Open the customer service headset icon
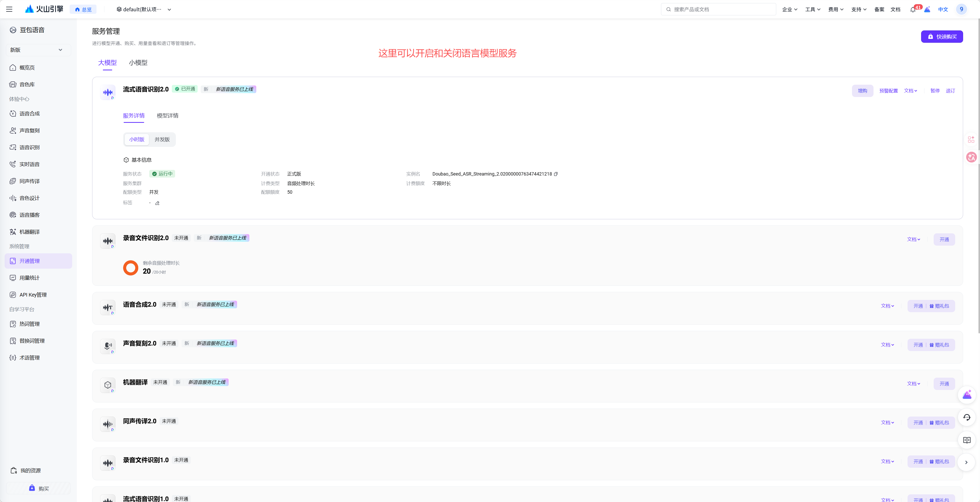The height and width of the screenshot is (502, 980). pos(966,417)
